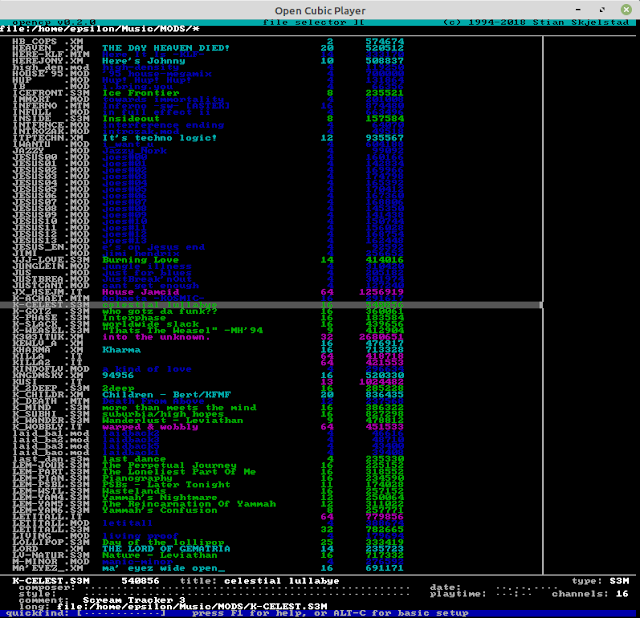The height and width of the screenshot is (618, 640).
Task: Minimize the Open Cubic Player window
Action: [x=578, y=9]
